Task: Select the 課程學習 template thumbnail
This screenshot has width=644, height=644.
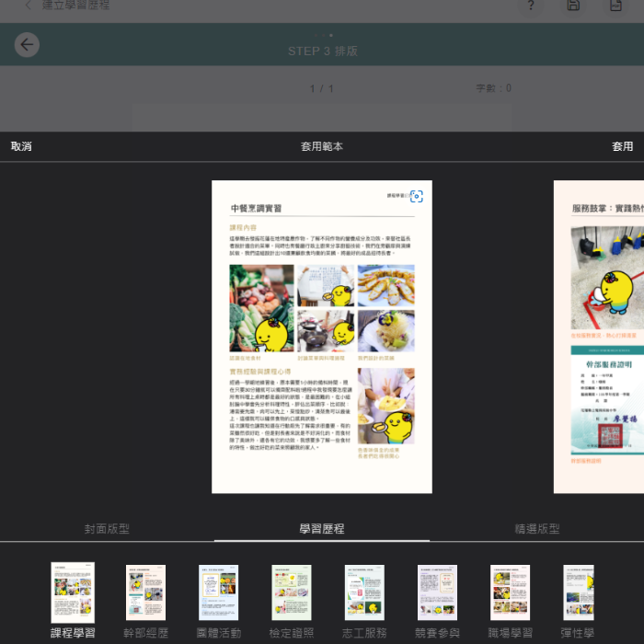Action: (73, 592)
